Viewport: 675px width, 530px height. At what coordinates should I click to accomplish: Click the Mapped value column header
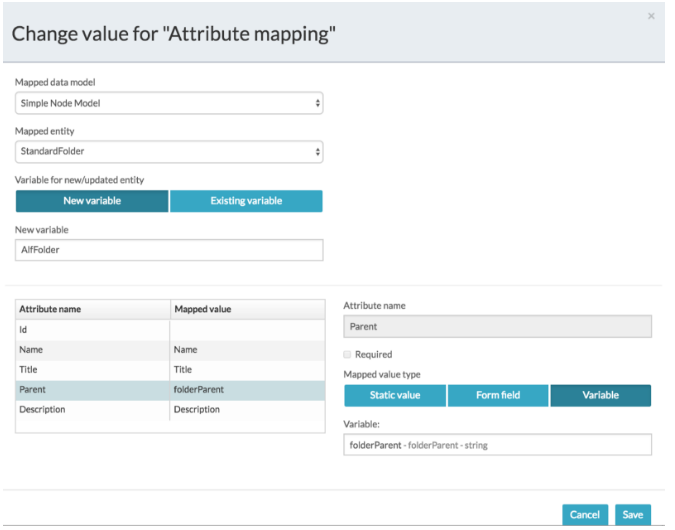pyautogui.click(x=248, y=309)
